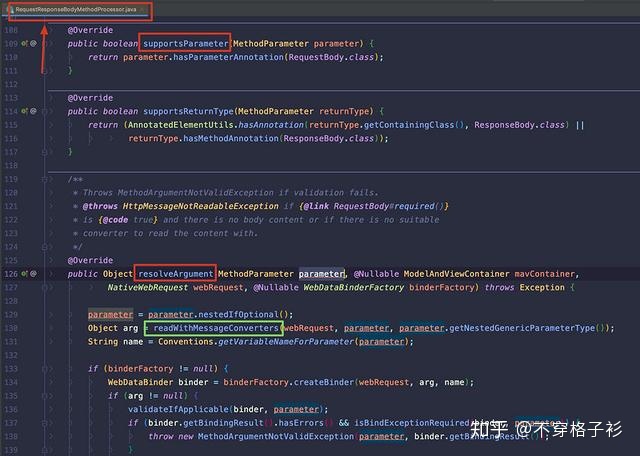Click the {@link RequestBody#required()} Javadoc link

point(374,206)
